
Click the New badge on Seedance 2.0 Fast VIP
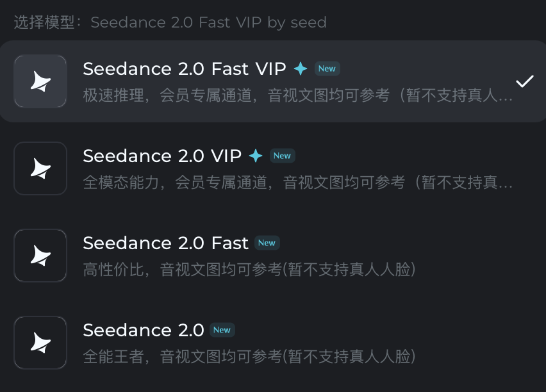tap(327, 69)
